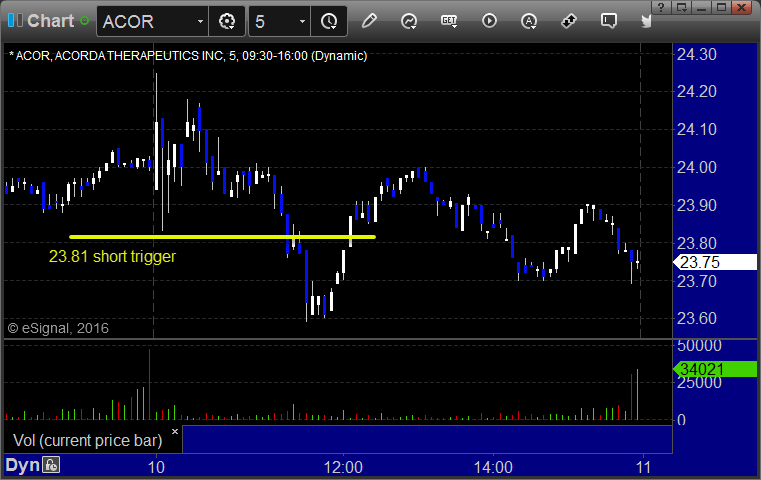Close the Vol study label
This screenshot has width=761, height=480.
tap(175, 431)
